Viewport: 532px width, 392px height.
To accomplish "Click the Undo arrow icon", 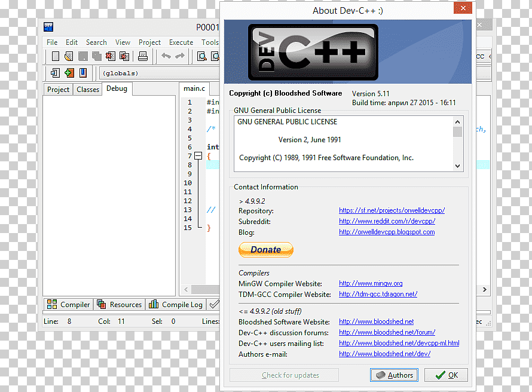I will pyautogui.click(x=166, y=56).
